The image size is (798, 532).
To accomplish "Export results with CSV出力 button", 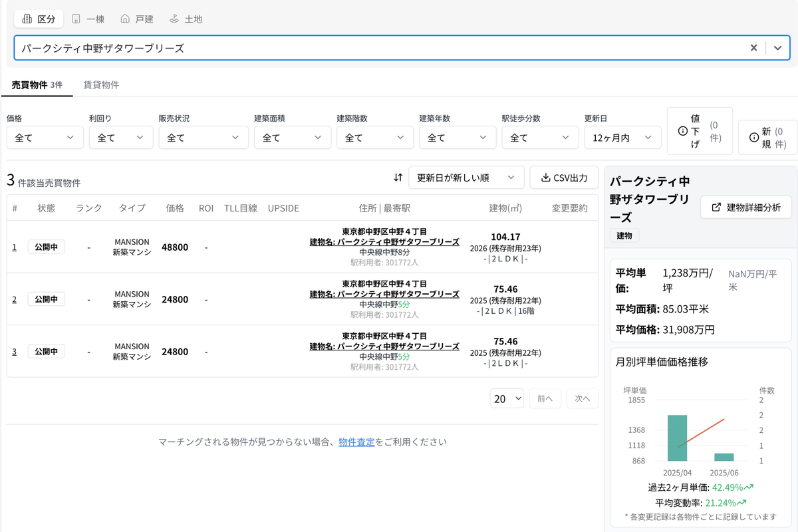I will pyautogui.click(x=564, y=178).
